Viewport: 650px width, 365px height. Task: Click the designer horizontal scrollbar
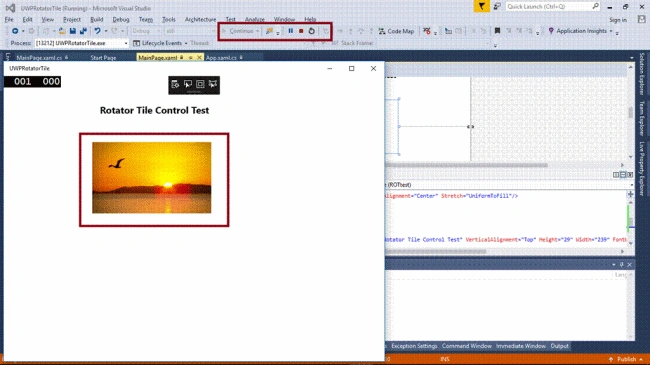point(466,165)
